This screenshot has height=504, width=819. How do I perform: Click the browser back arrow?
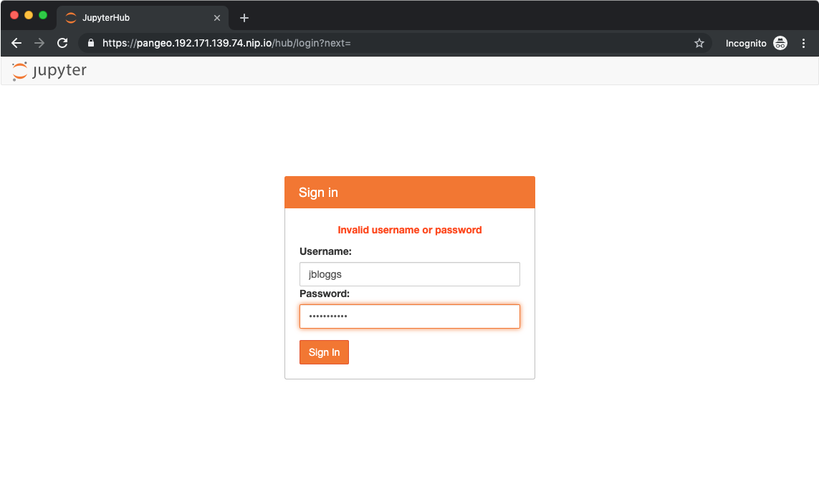coord(16,43)
